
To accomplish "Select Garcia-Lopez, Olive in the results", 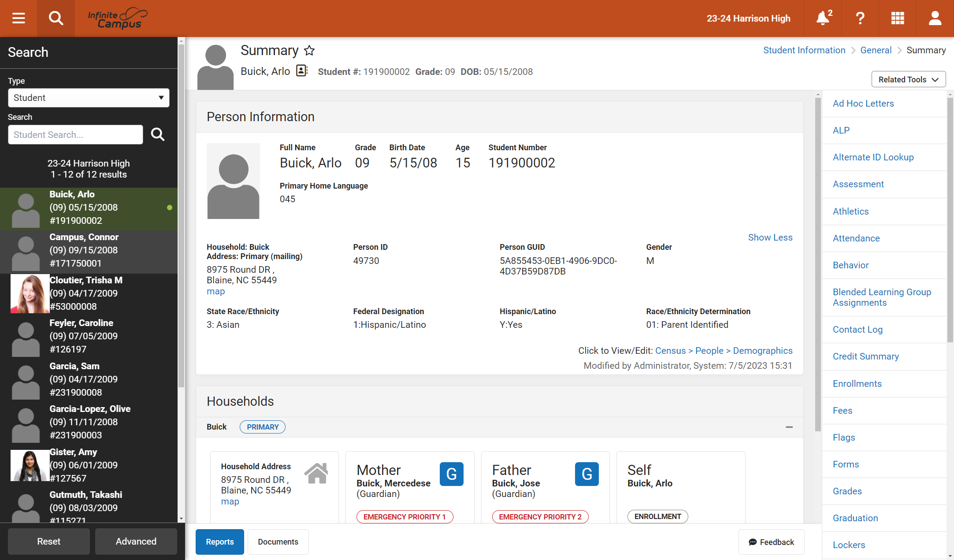I will pos(89,424).
